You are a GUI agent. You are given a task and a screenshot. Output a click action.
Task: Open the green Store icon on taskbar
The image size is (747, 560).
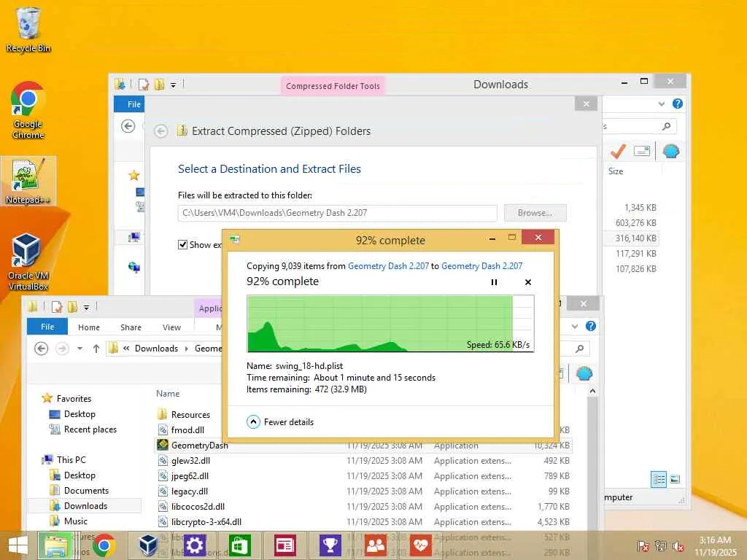click(x=239, y=545)
